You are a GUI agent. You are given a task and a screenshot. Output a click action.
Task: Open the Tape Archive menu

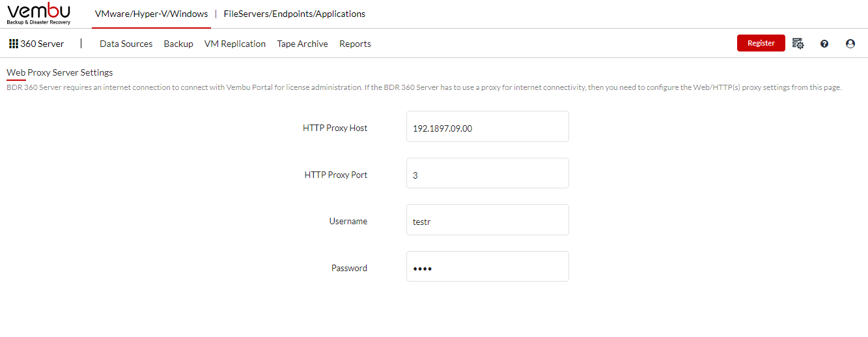pos(302,44)
